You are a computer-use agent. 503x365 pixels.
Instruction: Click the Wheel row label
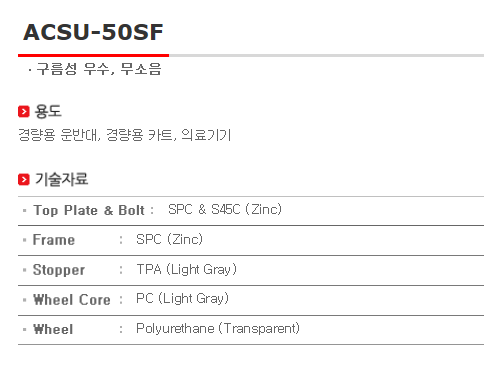point(53,329)
